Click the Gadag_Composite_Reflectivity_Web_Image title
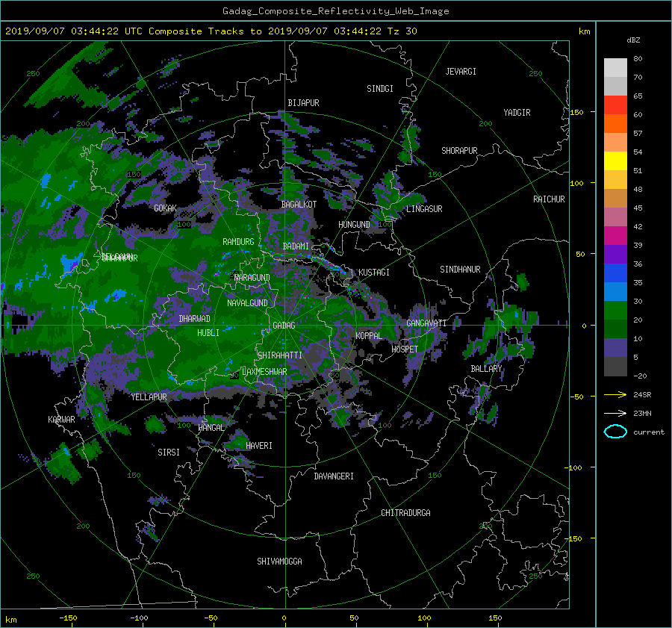 click(x=335, y=11)
